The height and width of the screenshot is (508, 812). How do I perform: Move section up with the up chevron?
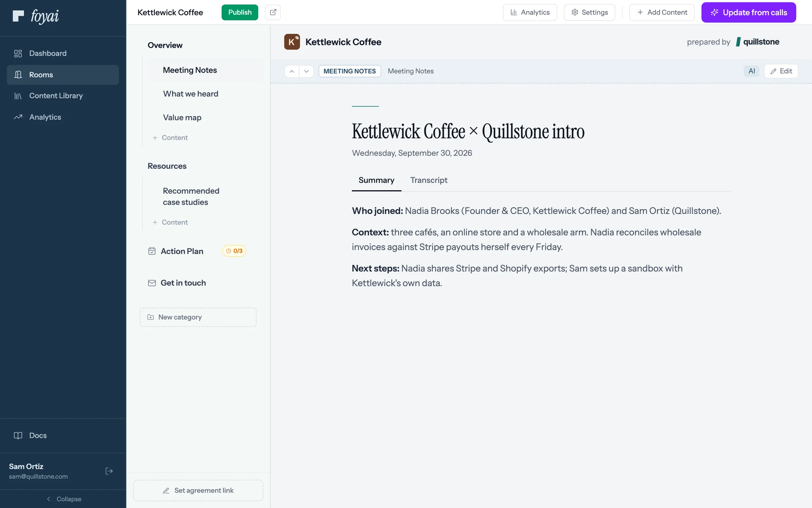click(292, 71)
